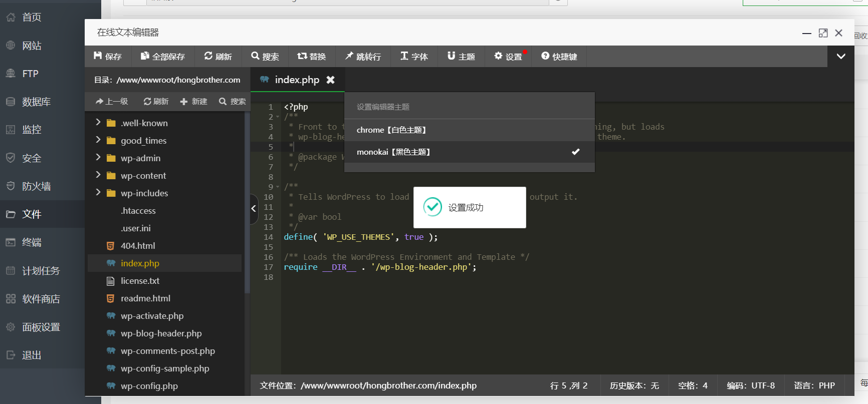Open Websites (网站) in sidebar

tap(42, 46)
